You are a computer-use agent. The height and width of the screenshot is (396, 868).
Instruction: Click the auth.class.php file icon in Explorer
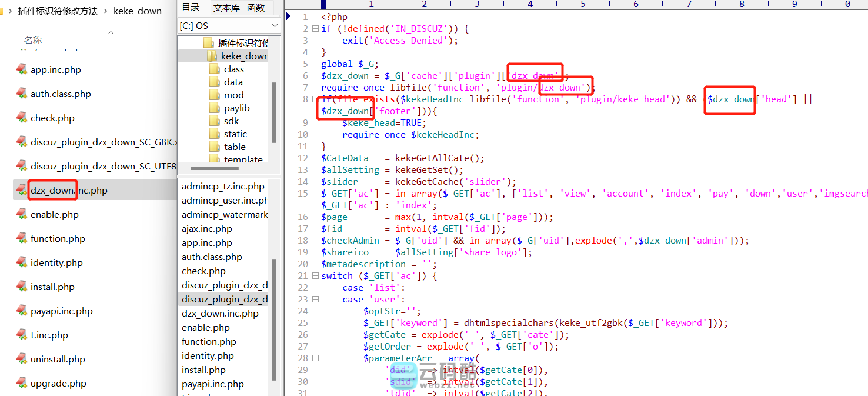point(22,94)
